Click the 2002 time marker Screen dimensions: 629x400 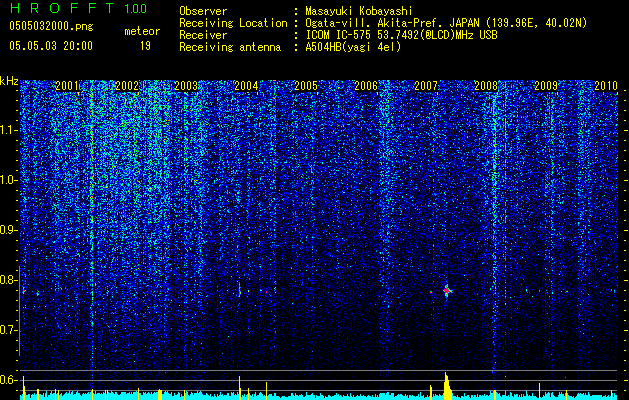tap(127, 86)
